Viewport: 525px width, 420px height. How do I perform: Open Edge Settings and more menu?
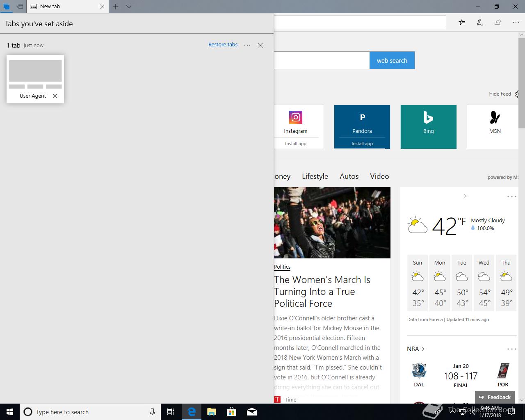point(516,22)
